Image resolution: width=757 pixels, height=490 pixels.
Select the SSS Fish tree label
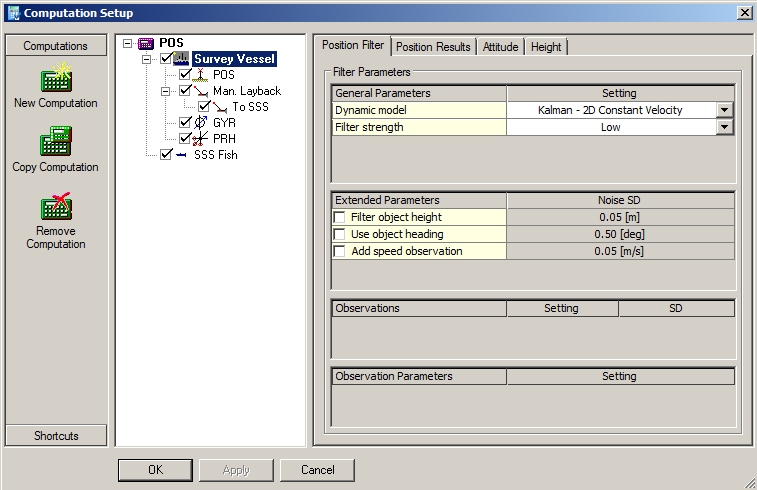coord(216,155)
